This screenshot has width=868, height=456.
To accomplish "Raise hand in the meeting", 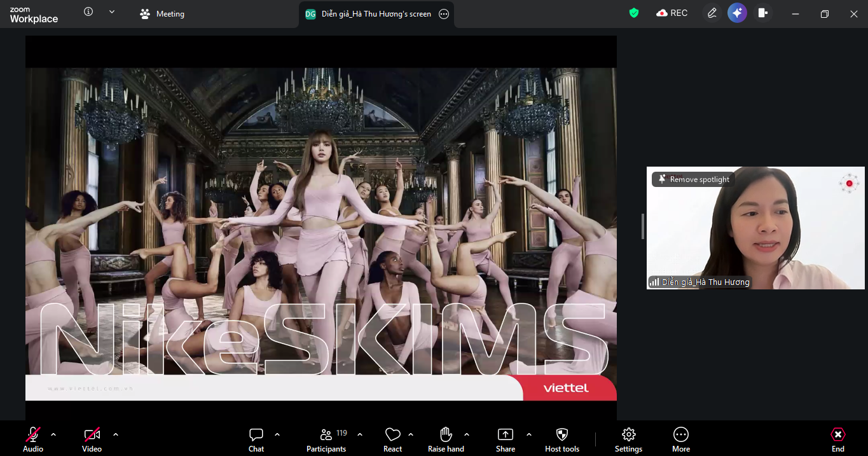I will [x=446, y=439].
